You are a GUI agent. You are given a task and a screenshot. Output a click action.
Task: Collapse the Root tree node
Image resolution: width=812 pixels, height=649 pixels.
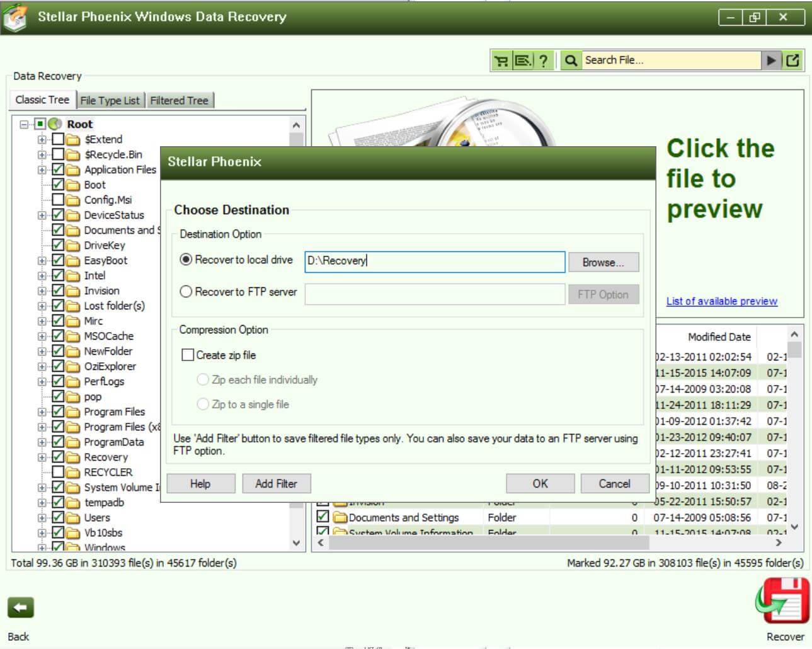(x=24, y=124)
